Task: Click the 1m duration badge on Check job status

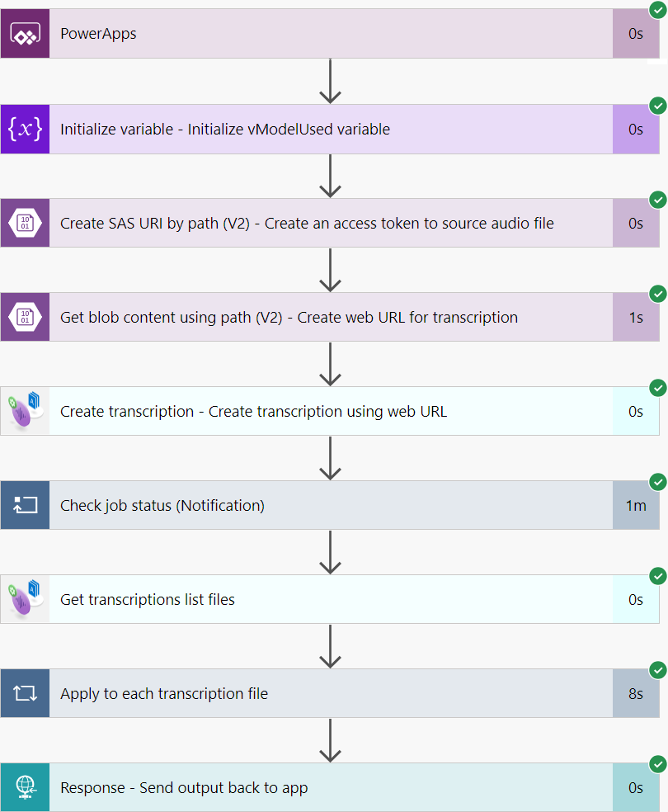Action: click(x=635, y=505)
